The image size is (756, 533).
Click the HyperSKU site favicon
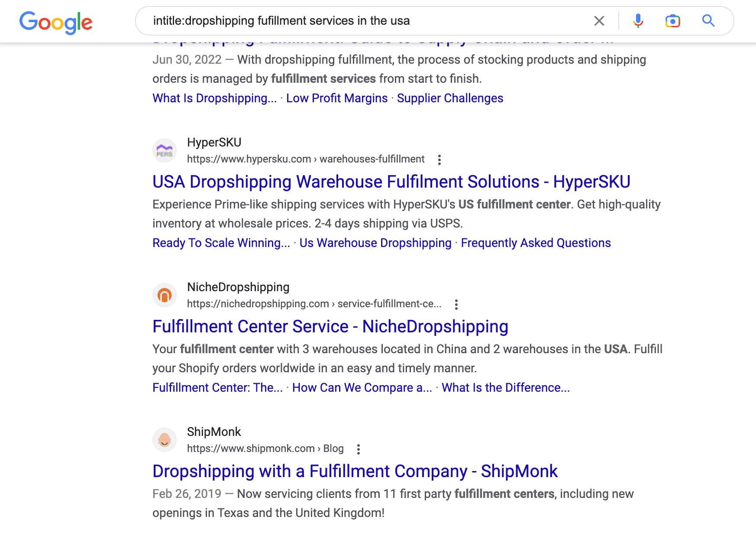(x=165, y=150)
